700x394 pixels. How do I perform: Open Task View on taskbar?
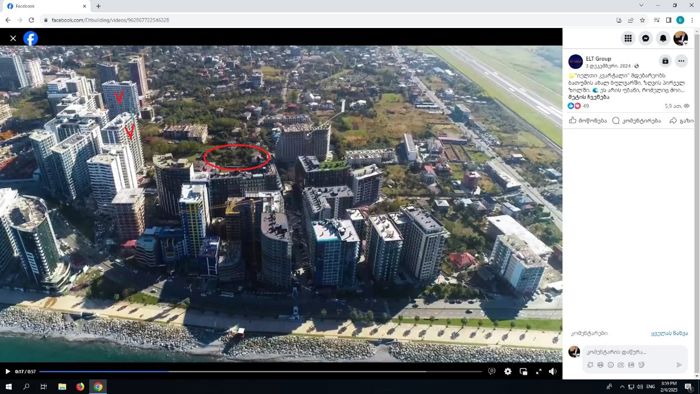pyautogui.click(x=44, y=386)
